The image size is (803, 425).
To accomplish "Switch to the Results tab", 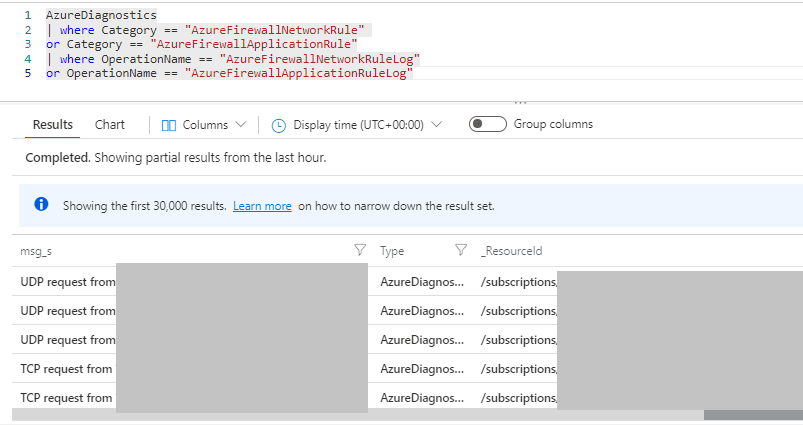I will (53, 125).
